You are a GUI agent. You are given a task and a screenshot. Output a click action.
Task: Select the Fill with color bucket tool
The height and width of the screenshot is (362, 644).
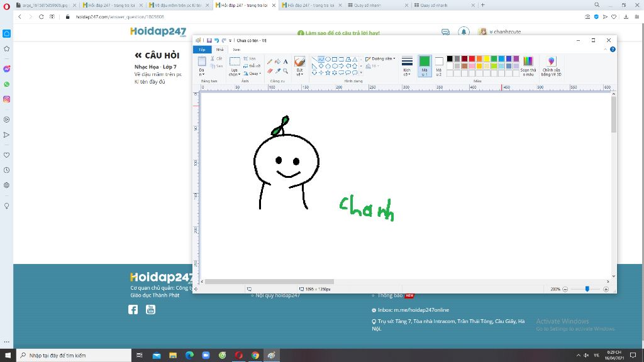click(x=277, y=62)
